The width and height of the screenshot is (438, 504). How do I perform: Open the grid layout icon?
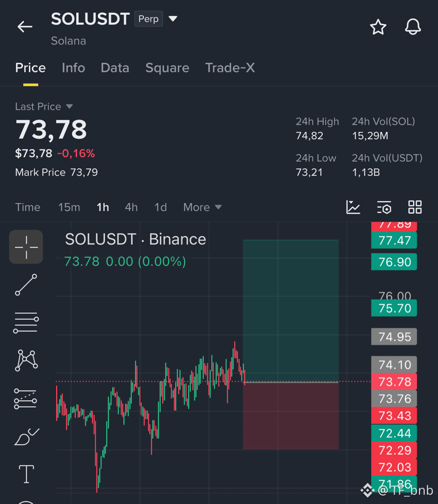click(415, 207)
